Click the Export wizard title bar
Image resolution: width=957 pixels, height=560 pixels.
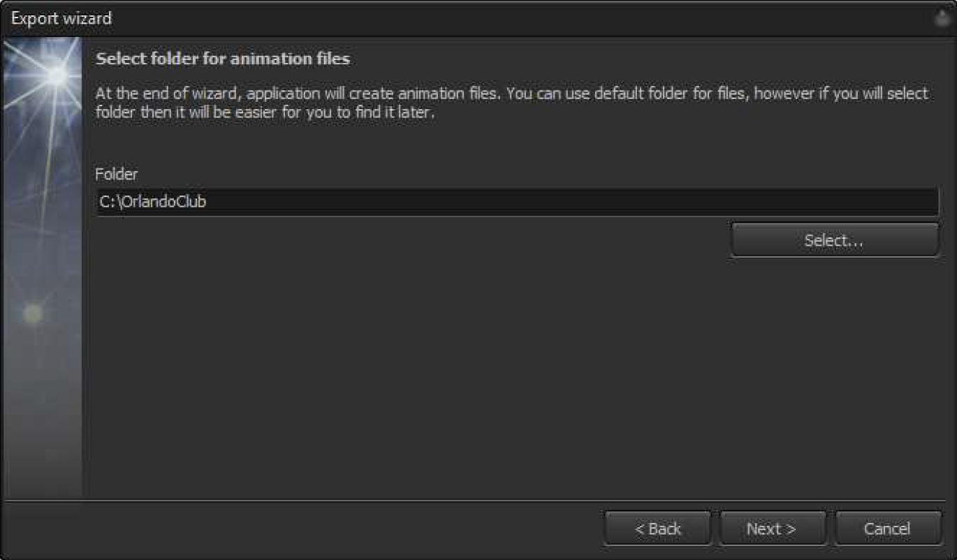click(478, 18)
